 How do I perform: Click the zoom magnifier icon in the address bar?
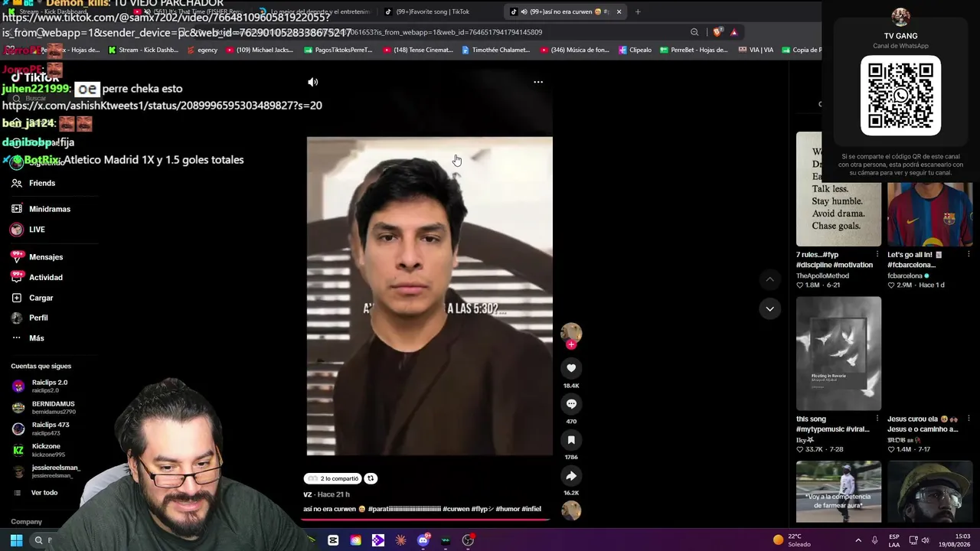[694, 32]
